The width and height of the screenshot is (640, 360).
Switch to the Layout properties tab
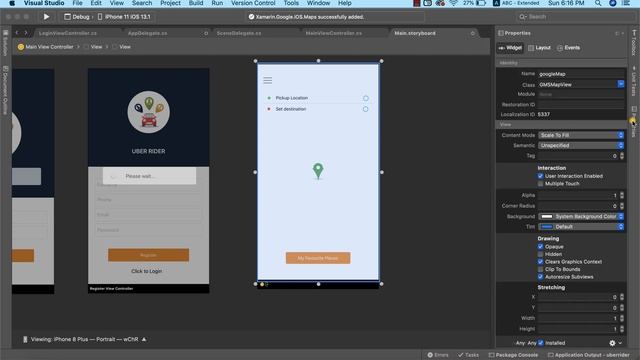pyautogui.click(x=539, y=48)
